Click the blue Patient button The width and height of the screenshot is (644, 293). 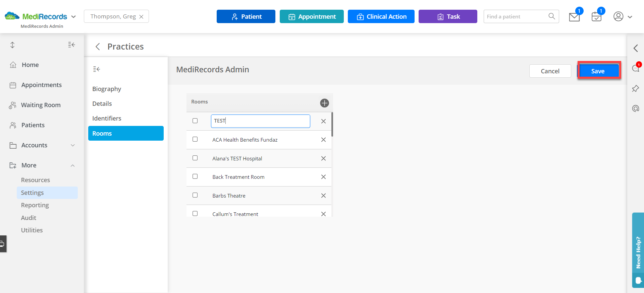pos(246,16)
